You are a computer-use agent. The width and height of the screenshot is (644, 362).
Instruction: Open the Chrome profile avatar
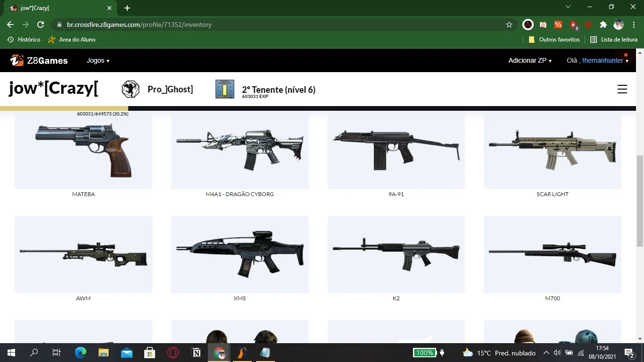coord(619,25)
